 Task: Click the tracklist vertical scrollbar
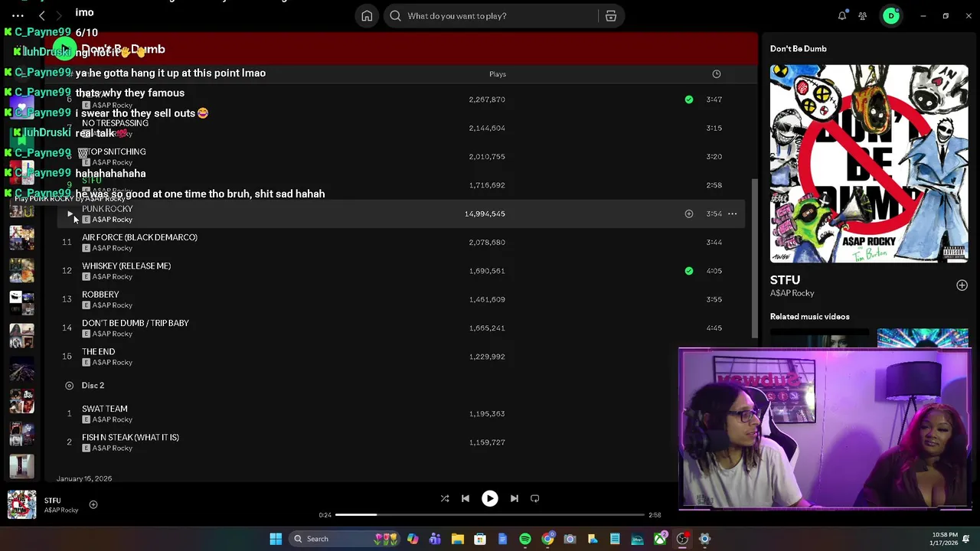click(x=756, y=259)
